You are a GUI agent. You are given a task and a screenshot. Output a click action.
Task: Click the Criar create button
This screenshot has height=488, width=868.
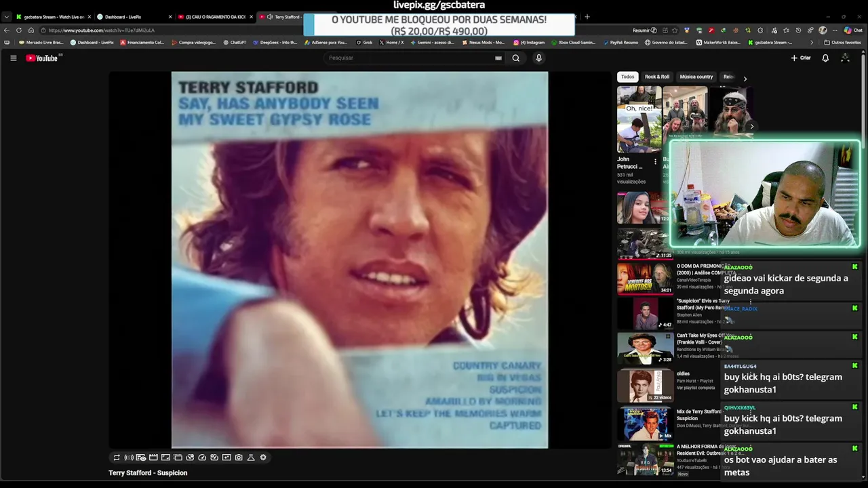click(801, 58)
